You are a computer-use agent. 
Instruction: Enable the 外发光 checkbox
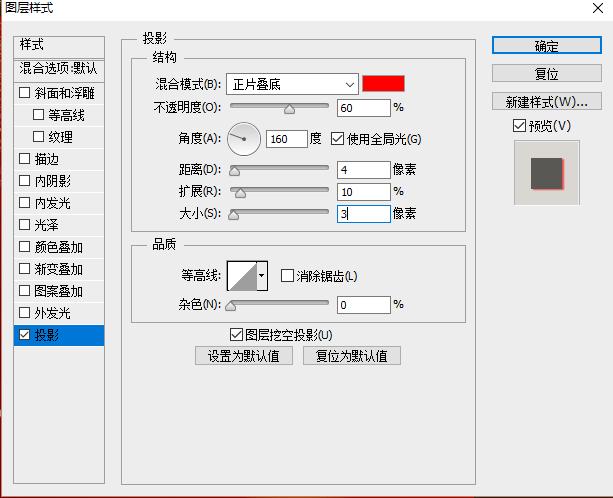25,312
